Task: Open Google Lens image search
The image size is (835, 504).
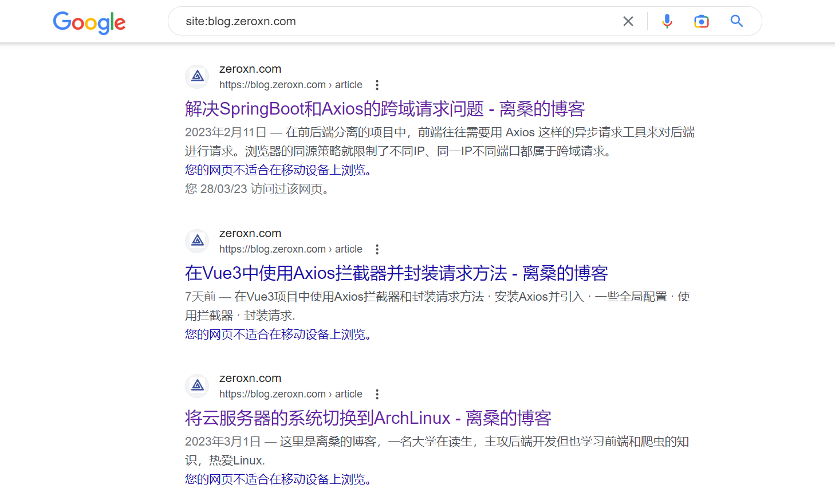Action: [701, 21]
